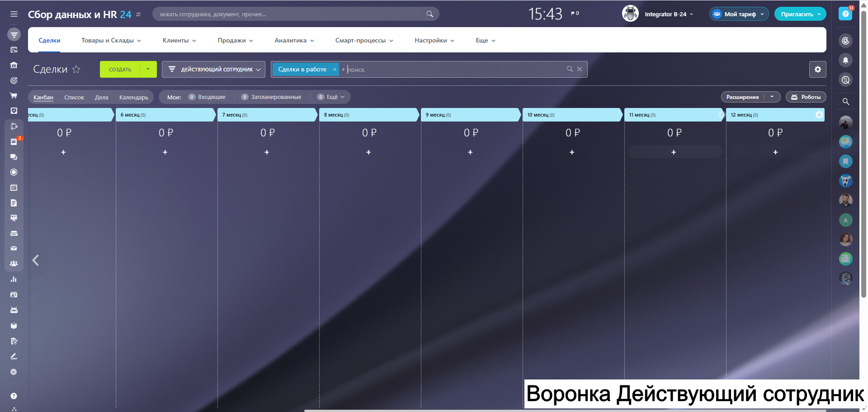This screenshot has width=868, height=412.
Task: Open the contact card icon in left sidebar
Action: [14, 295]
